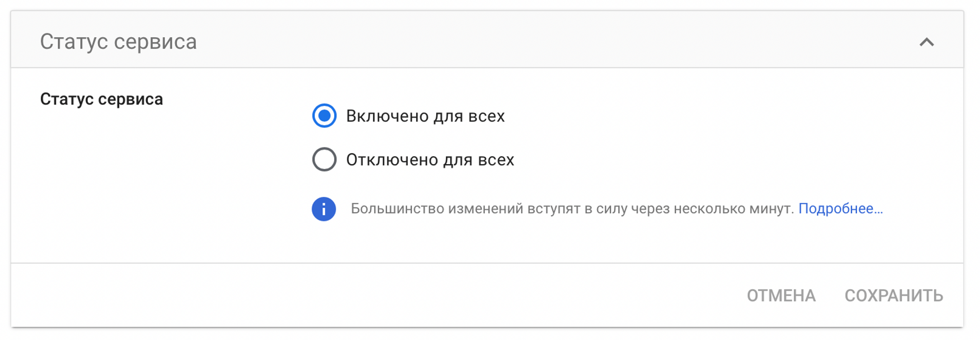Click the empty area of the header bar

539,41
